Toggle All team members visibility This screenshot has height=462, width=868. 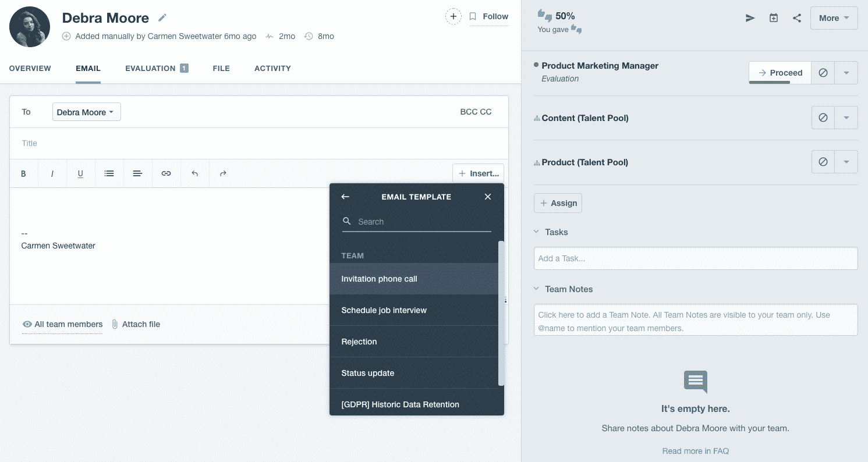pos(62,324)
